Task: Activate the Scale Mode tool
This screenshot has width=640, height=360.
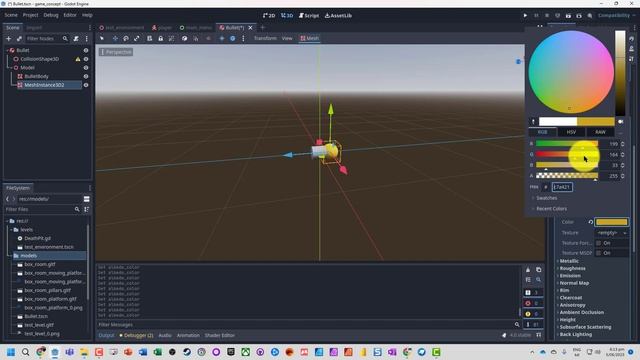Action: [x=136, y=38]
